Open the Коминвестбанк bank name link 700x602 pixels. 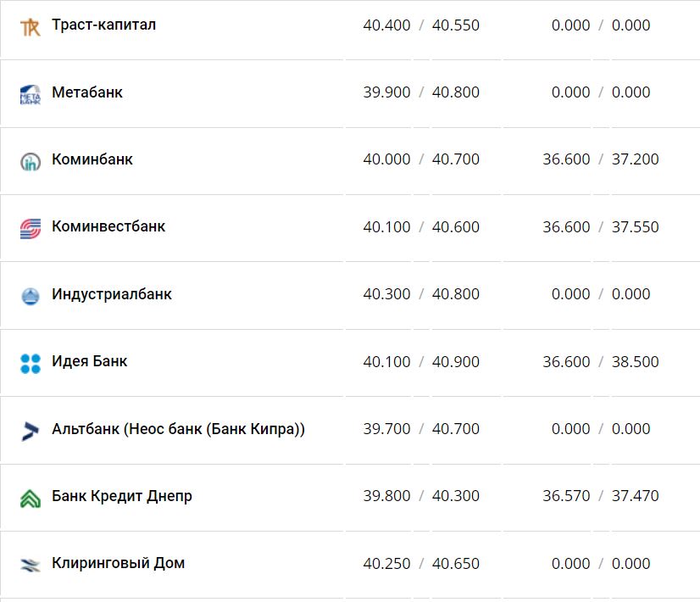tap(108, 226)
